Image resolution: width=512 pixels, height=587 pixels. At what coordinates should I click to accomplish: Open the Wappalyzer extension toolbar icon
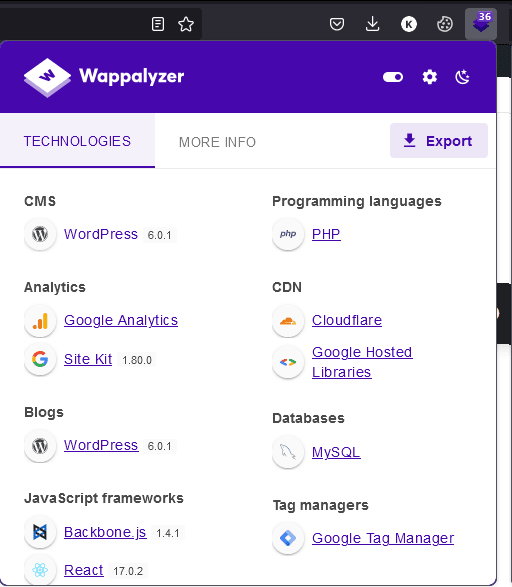tap(481, 24)
